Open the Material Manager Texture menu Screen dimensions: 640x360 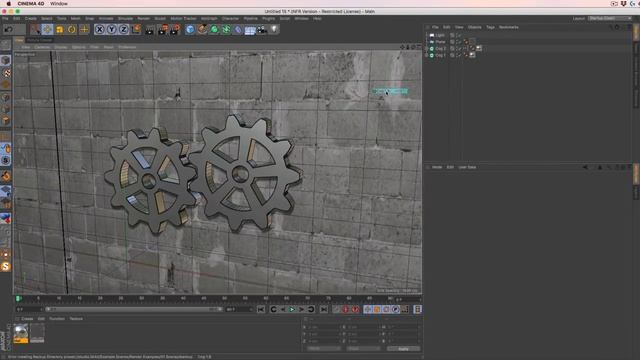point(76,319)
